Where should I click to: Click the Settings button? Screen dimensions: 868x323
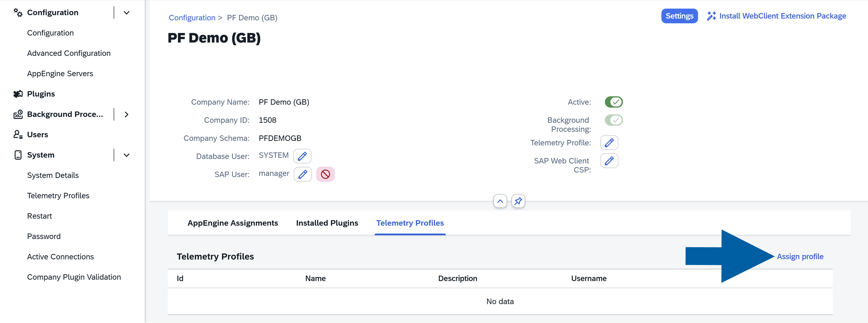tap(680, 16)
